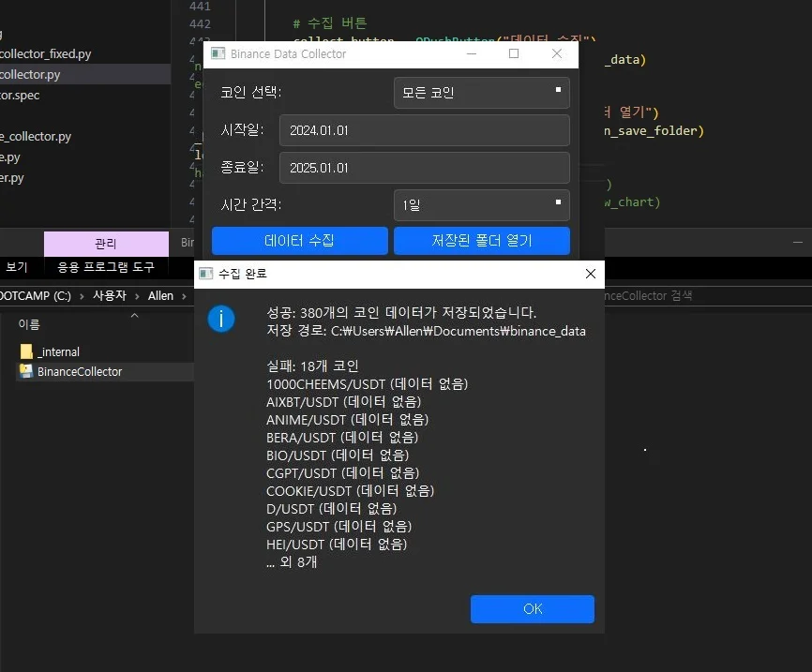Click the blue info icon in the dialog
This screenshot has height=672, width=812.
(221, 319)
